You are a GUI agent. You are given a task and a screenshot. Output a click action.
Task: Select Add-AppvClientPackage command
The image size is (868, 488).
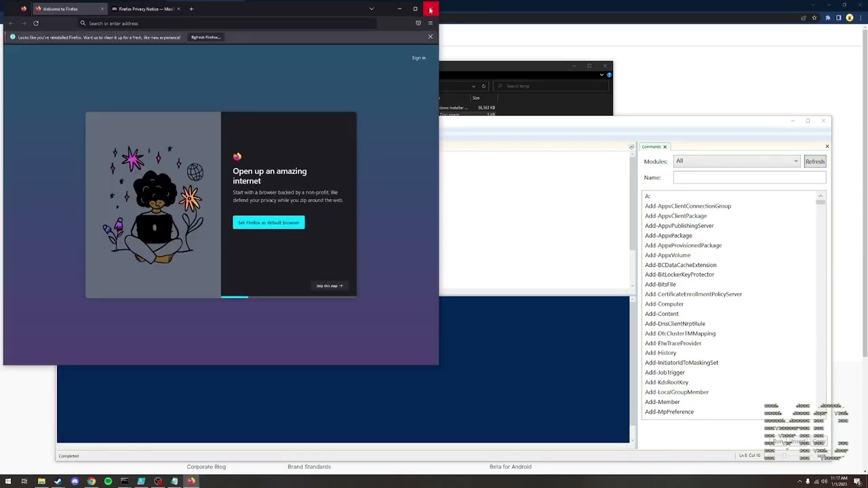click(x=675, y=216)
